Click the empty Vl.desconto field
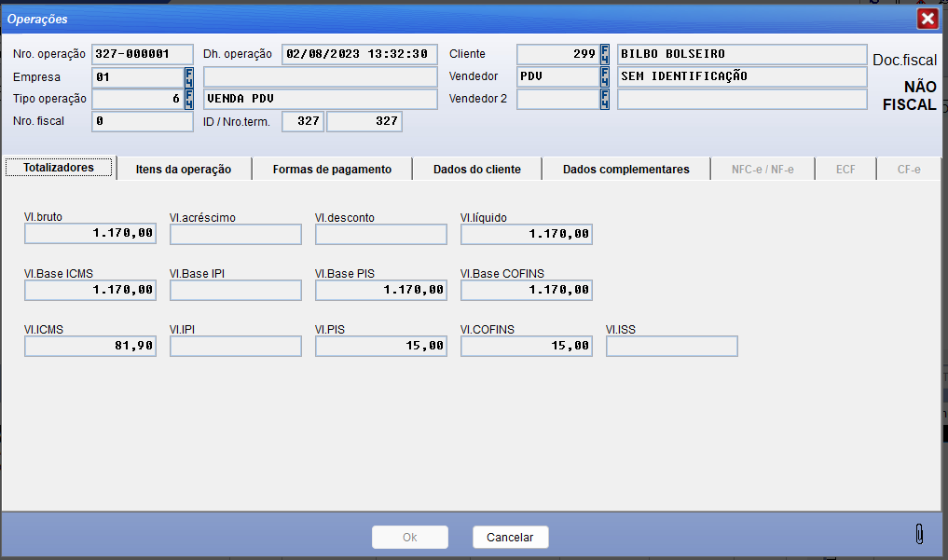 [381, 234]
